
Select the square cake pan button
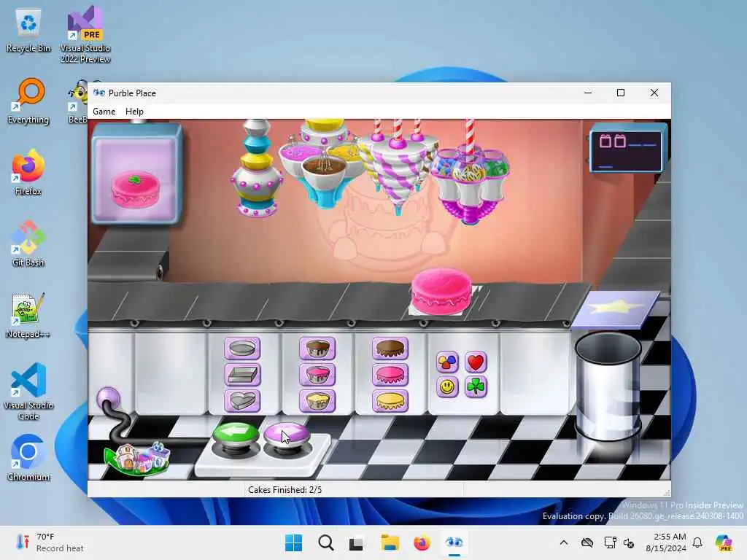pos(242,375)
